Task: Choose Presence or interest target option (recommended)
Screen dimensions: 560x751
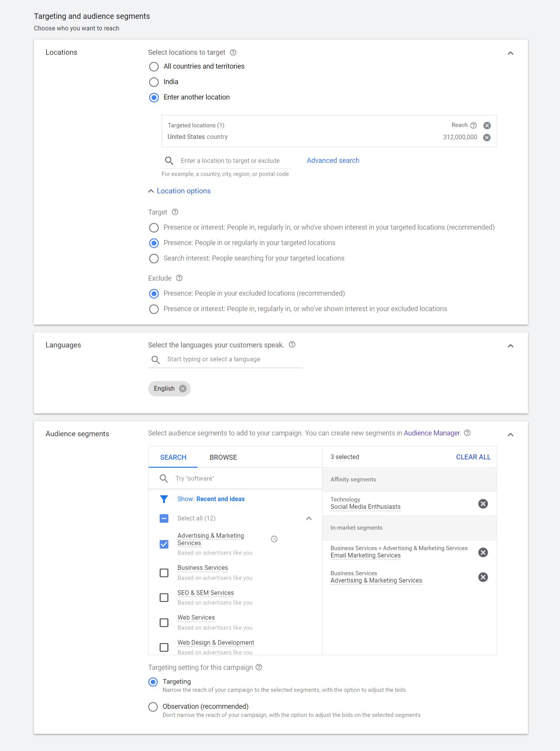Action: [x=154, y=228]
